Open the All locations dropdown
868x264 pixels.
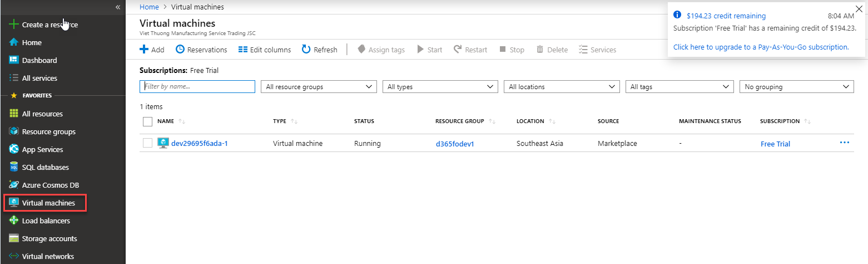coord(561,87)
